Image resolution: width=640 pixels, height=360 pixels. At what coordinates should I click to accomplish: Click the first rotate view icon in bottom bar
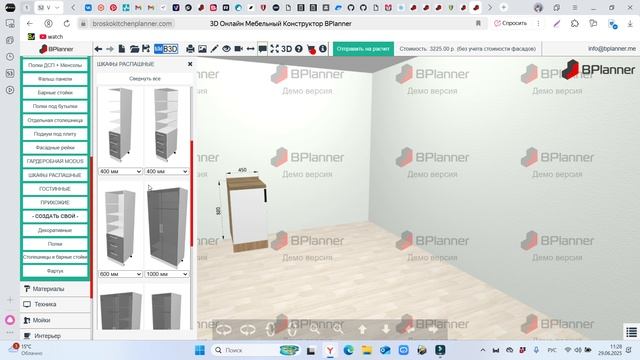pyautogui.click(x=223, y=329)
